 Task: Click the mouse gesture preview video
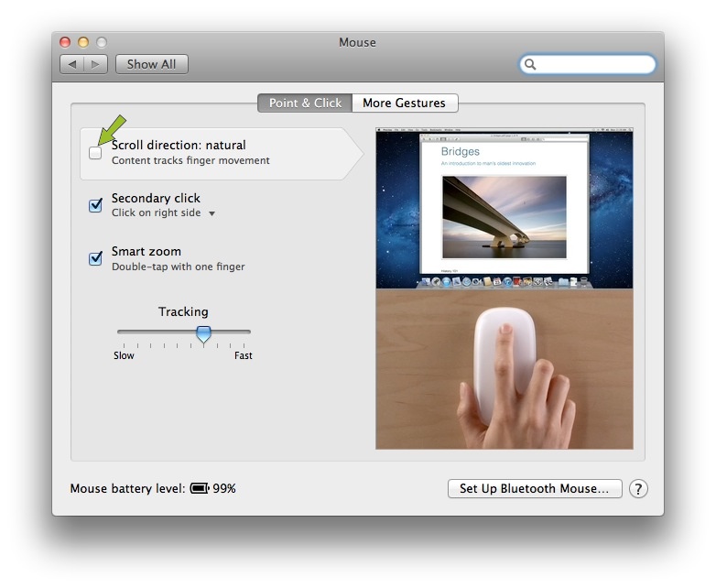point(504,289)
